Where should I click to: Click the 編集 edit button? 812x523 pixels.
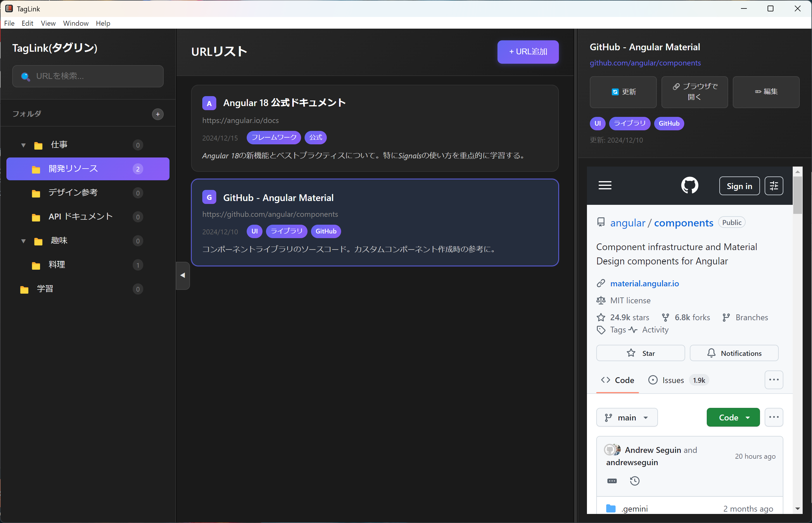pos(766,92)
